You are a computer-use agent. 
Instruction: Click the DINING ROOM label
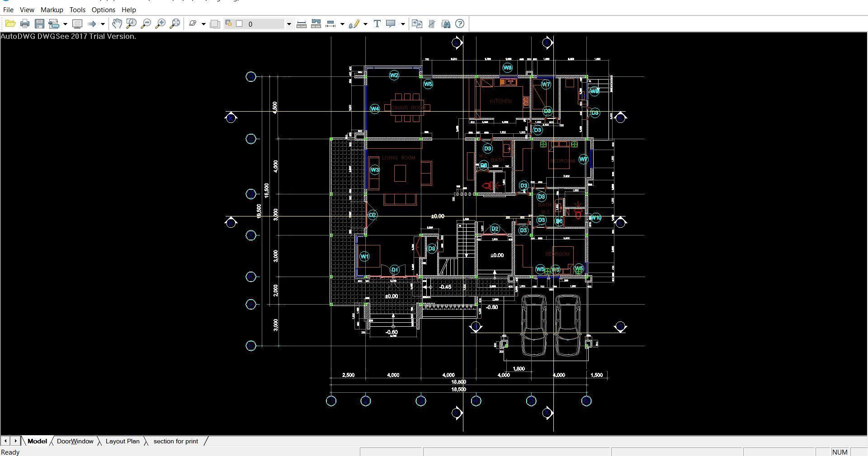click(x=408, y=108)
